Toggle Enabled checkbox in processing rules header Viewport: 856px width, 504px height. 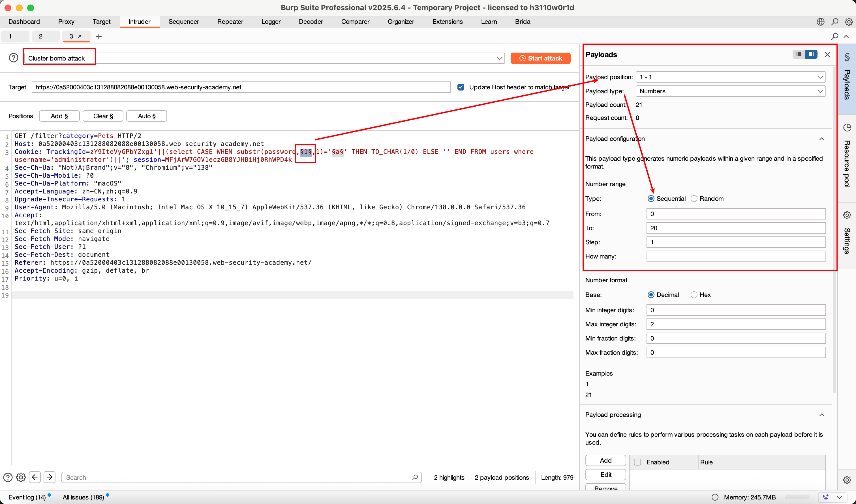637,462
